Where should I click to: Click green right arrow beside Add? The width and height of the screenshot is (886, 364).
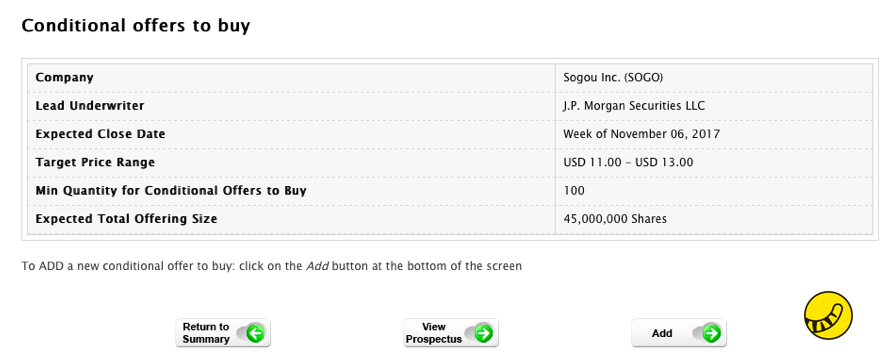[711, 333]
